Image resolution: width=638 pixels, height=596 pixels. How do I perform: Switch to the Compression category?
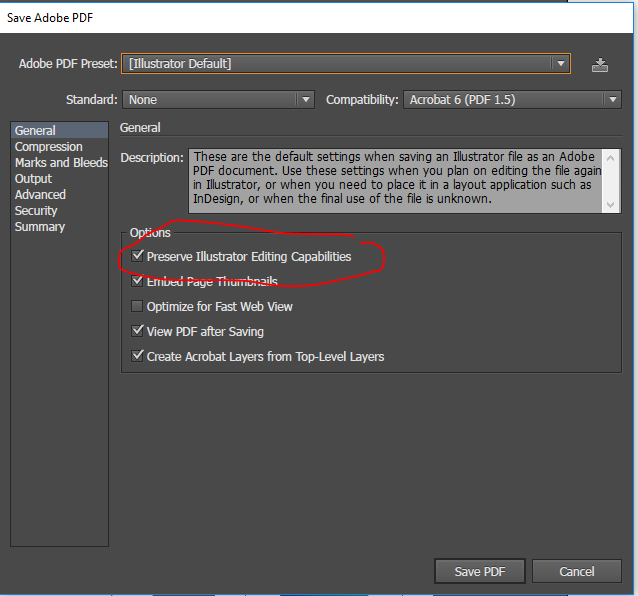[59, 146]
